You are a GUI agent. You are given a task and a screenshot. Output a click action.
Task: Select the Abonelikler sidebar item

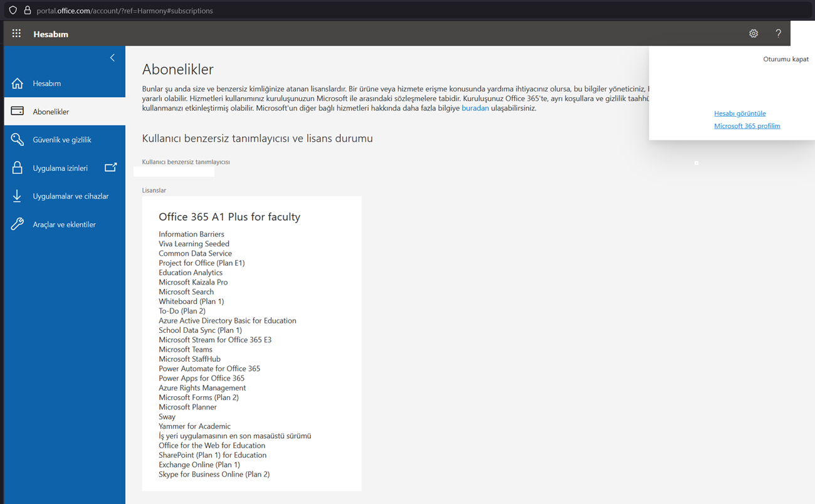[x=65, y=112]
